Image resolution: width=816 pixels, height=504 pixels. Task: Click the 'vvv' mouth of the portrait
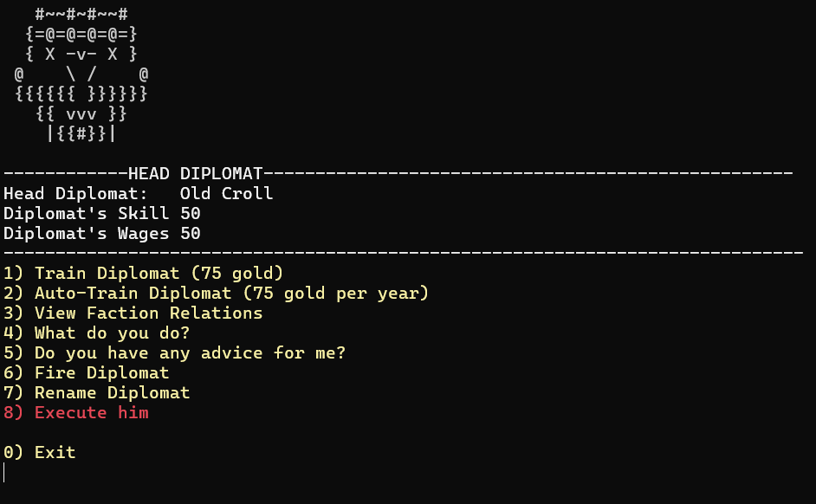81,114
